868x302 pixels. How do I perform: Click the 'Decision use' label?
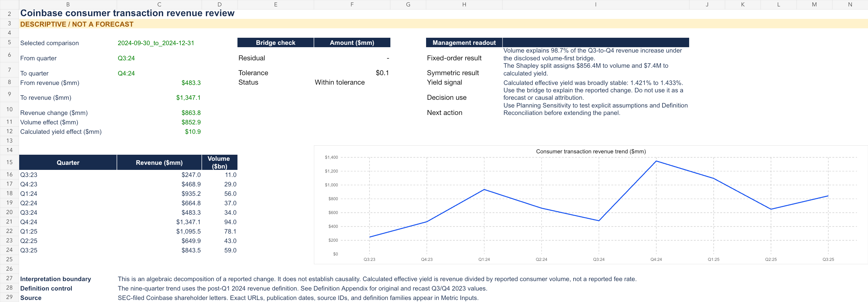[x=447, y=97]
